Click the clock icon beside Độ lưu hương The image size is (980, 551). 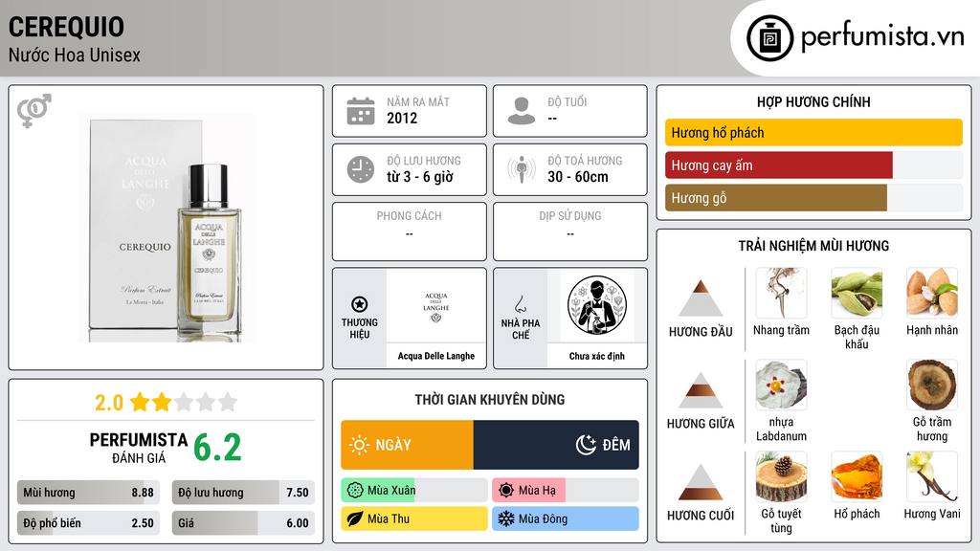[361, 169]
